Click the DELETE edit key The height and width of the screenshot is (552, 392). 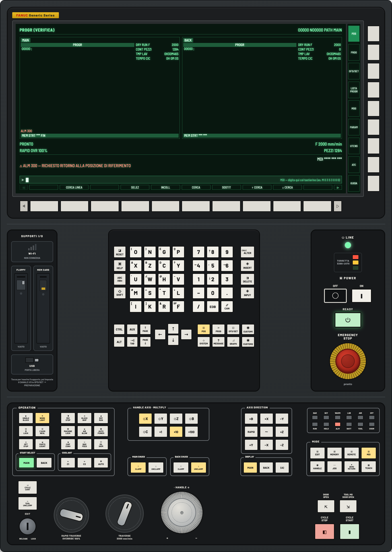tap(247, 279)
